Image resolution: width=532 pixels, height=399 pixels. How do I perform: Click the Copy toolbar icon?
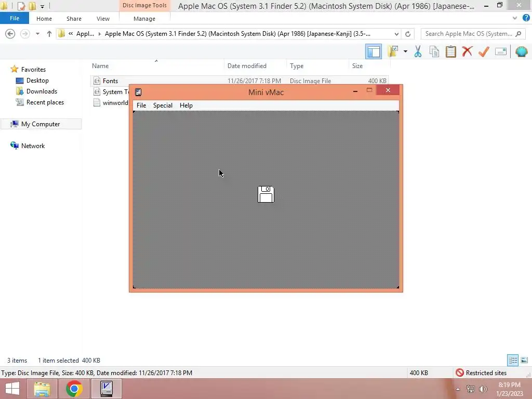434,51
